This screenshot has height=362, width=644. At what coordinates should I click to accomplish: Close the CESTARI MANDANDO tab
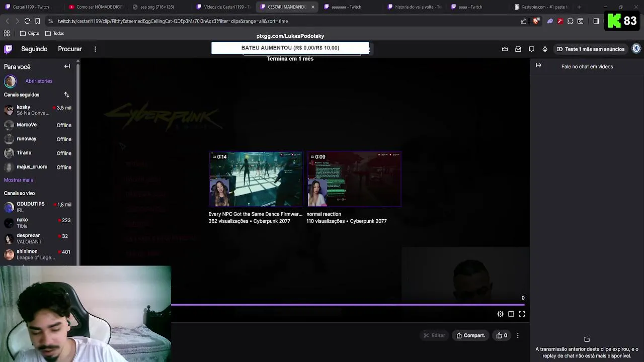313,7
